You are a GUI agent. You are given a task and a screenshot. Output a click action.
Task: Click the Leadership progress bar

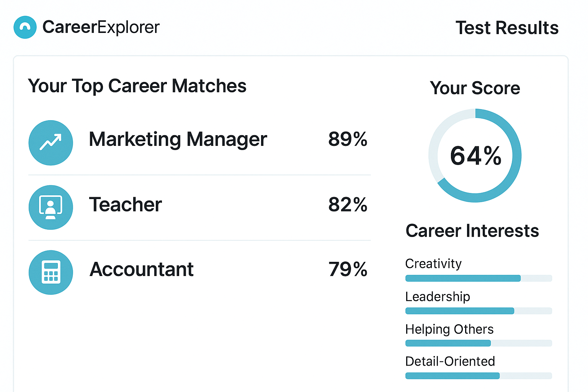tap(479, 311)
